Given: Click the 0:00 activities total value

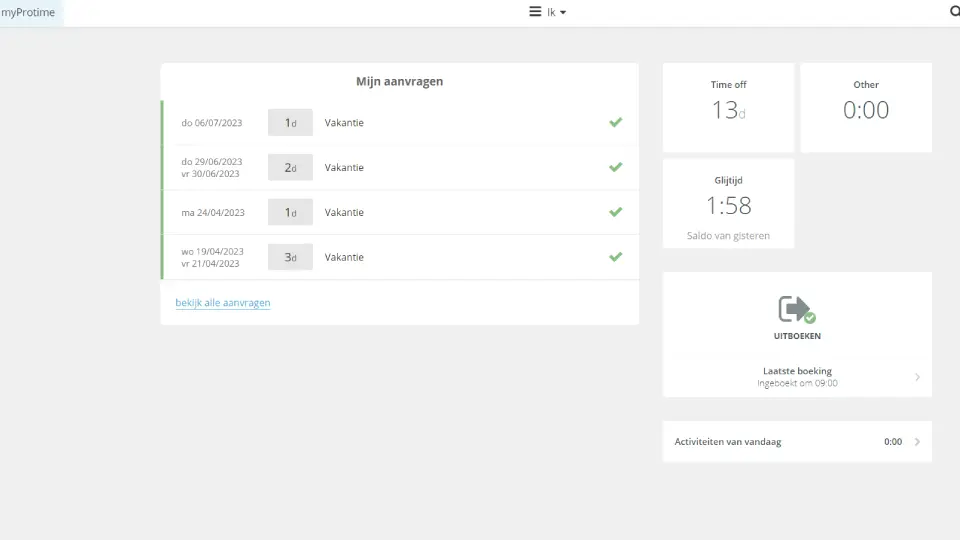Looking at the screenshot, I should click(893, 441).
